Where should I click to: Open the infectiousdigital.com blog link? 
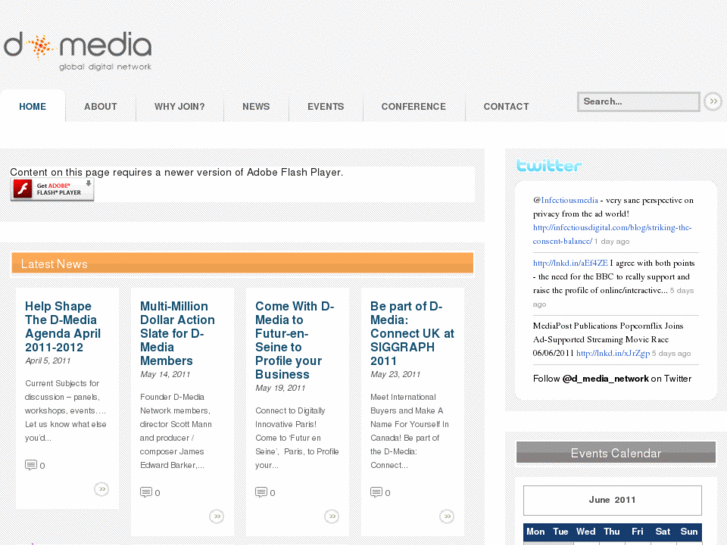click(x=612, y=234)
